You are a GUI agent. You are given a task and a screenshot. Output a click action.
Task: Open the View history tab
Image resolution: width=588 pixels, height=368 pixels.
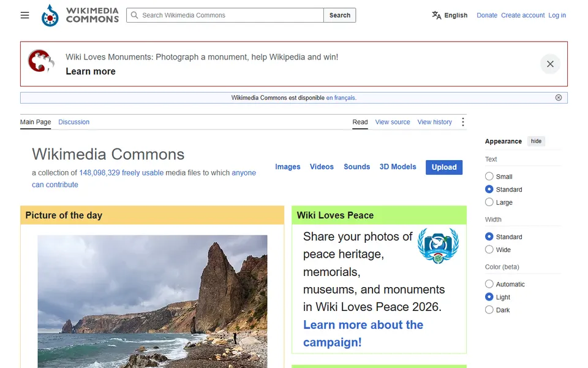coord(435,122)
